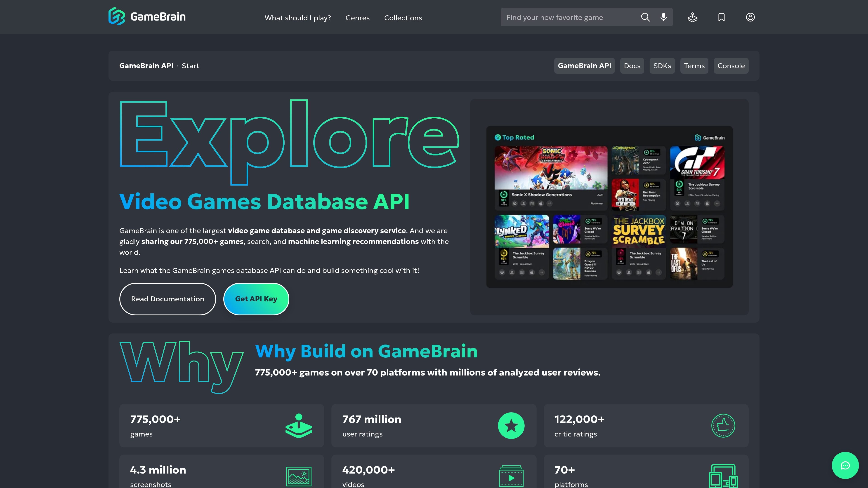Click the play icon in videos card

click(x=511, y=476)
